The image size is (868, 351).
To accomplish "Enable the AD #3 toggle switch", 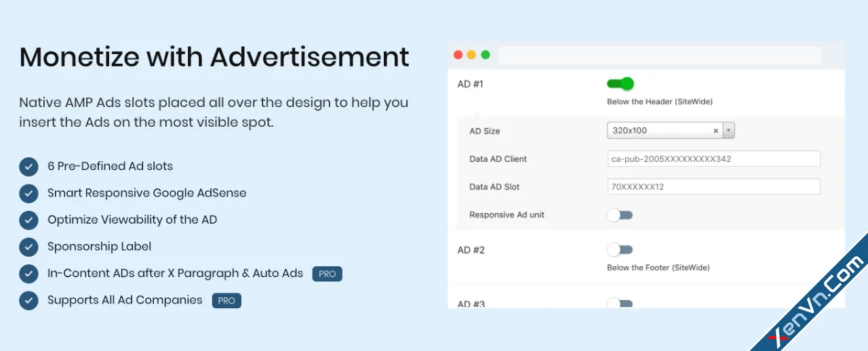I will (x=620, y=304).
